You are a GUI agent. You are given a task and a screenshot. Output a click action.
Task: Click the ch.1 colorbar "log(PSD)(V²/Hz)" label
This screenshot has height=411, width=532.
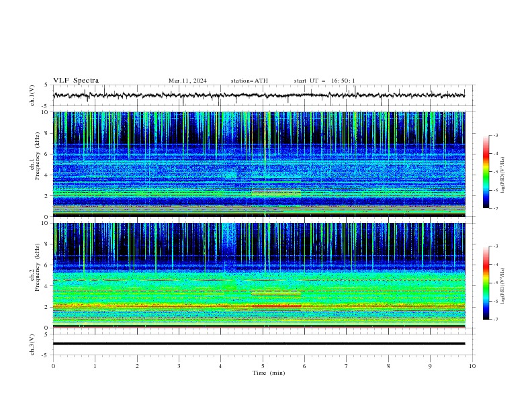pyautogui.click(x=502, y=175)
